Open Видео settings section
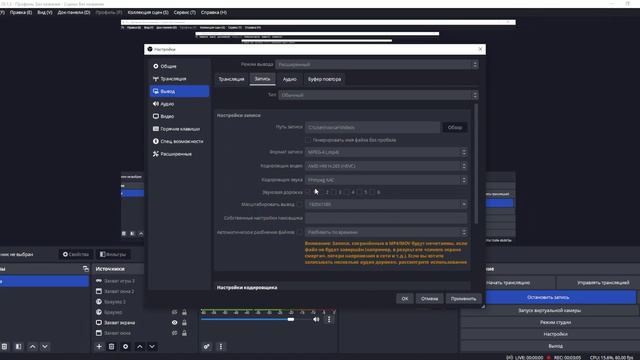 [180, 116]
